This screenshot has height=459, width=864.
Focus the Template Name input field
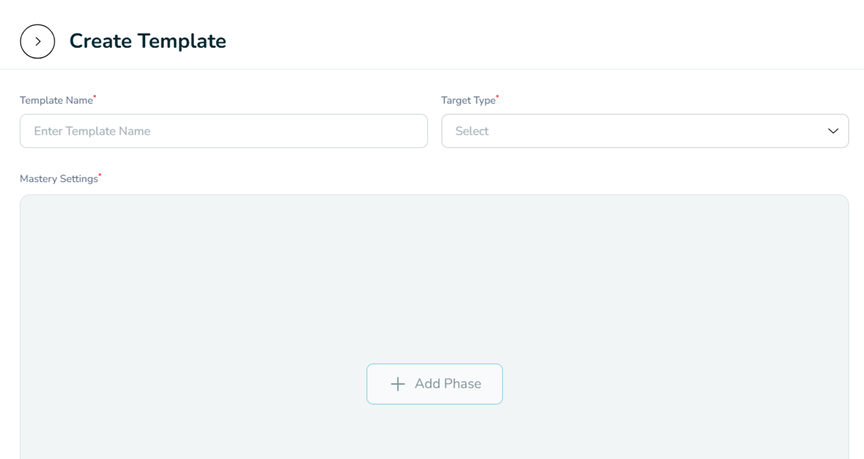point(223,131)
